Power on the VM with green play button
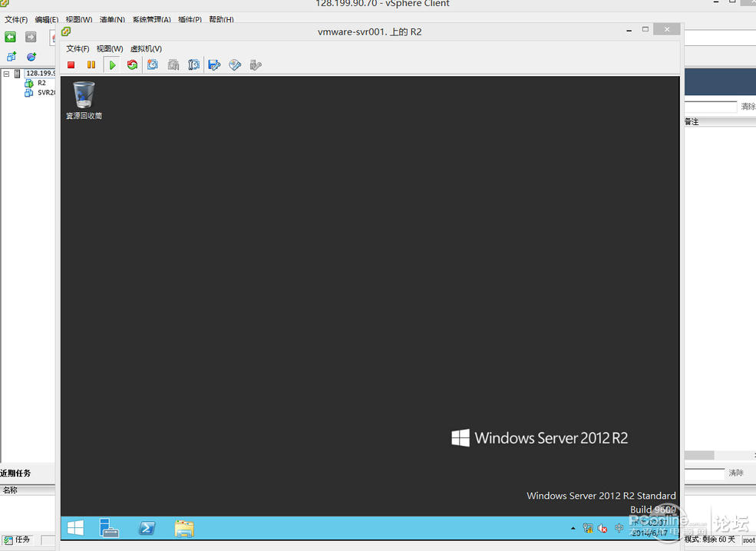The height and width of the screenshot is (551, 756). coord(112,64)
